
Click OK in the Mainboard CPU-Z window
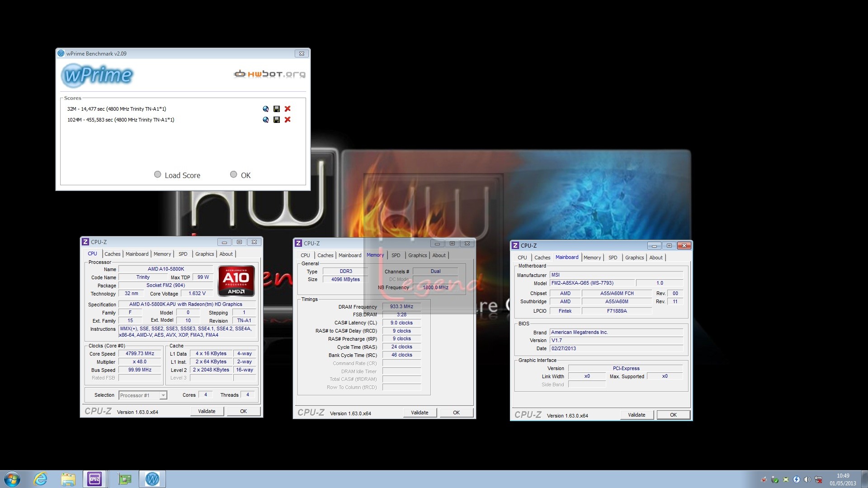point(673,415)
